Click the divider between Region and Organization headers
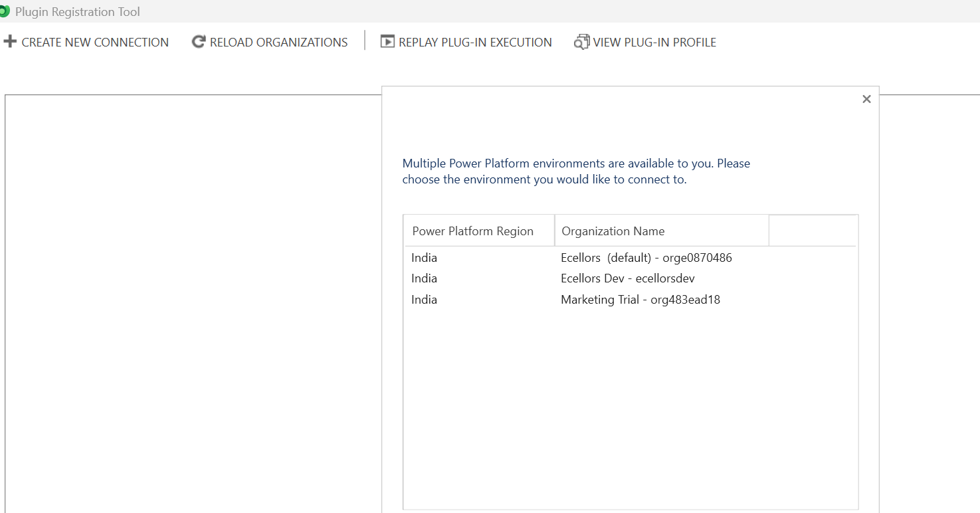980x513 pixels. [x=555, y=231]
